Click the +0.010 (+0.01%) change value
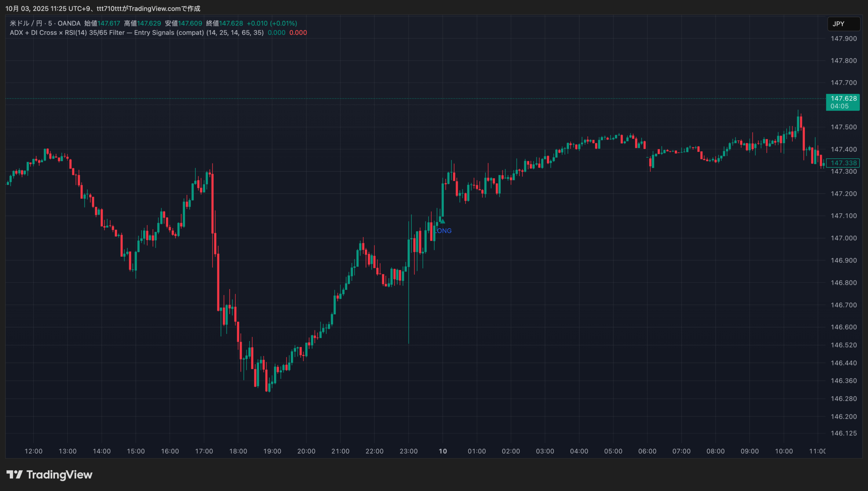 pyautogui.click(x=272, y=23)
